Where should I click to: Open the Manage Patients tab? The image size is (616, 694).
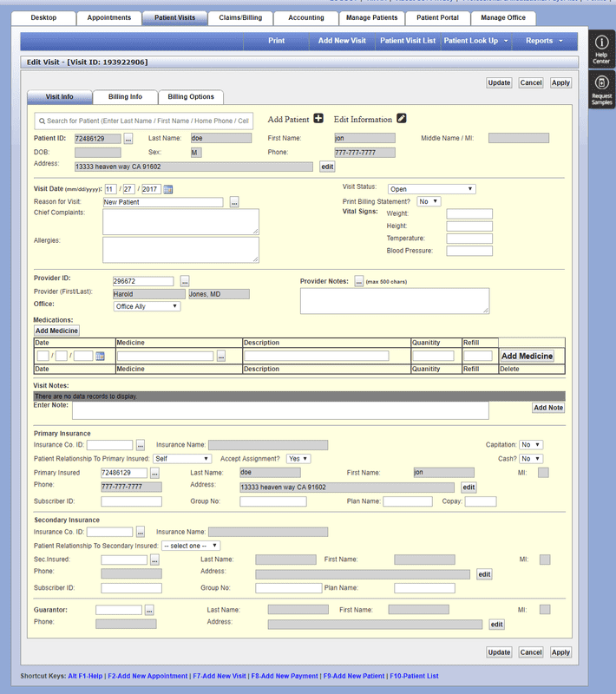pyautogui.click(x=371, y=18)
